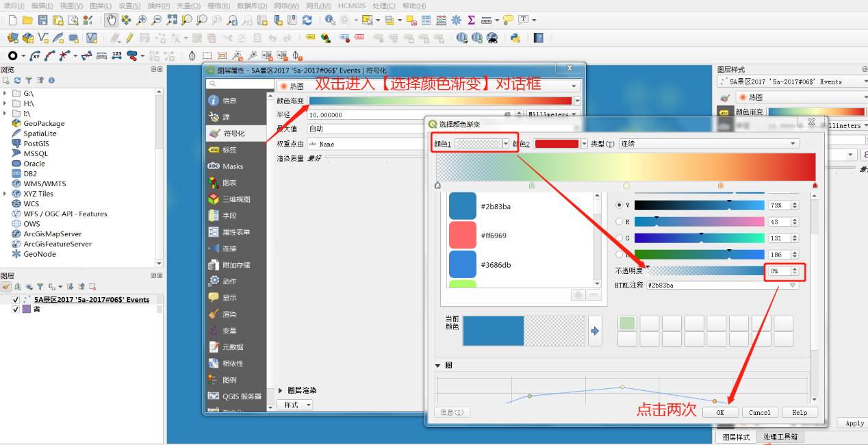This screenshot has height=445, width=868.
Task: Select the Pan Map hand tool
Action: click(x=111, y=21)
